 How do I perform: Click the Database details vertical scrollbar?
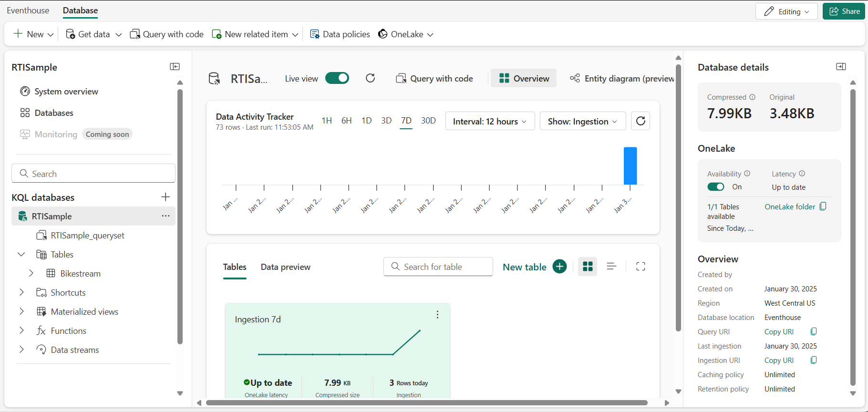(x=853, y=237)
